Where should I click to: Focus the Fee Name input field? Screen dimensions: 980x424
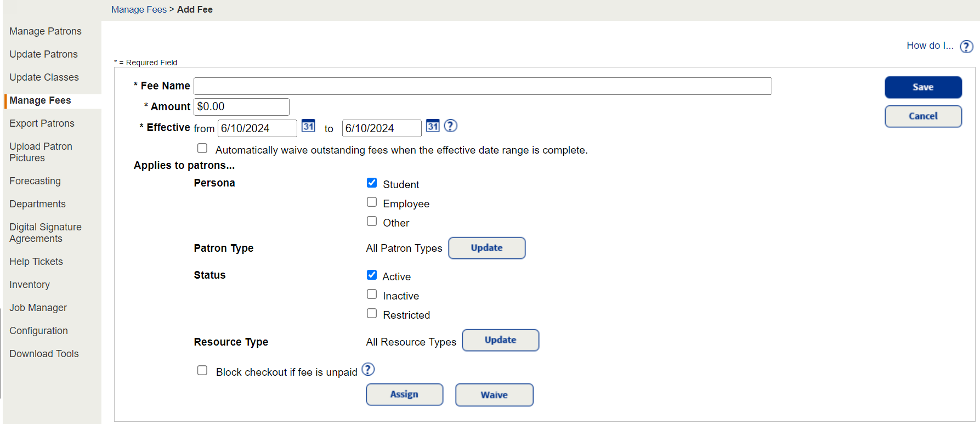tap(483, 86)
